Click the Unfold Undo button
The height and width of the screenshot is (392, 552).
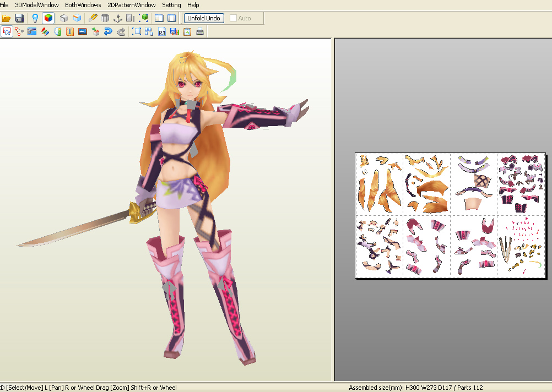pos(204,18)
